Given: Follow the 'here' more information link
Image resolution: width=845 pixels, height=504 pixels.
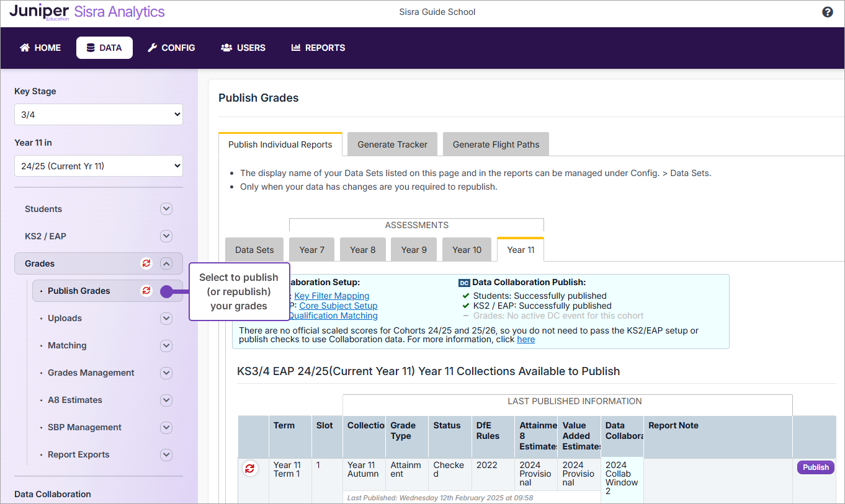Looking at the screenshot, I should point(525,340).
